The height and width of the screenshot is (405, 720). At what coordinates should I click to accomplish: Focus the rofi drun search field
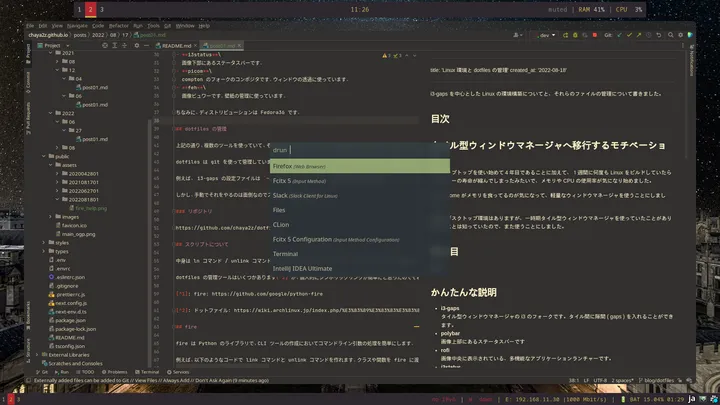click(360, 150)
